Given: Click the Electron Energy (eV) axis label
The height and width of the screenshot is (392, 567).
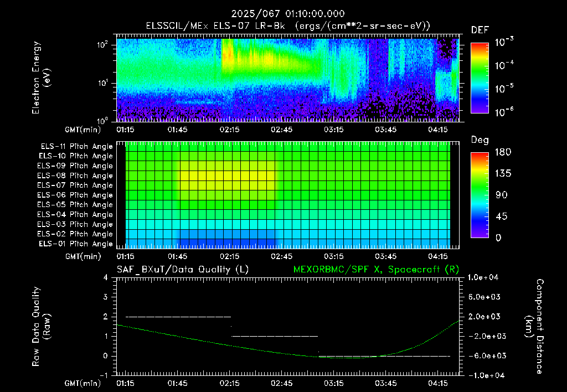Looking at the screenshot, I should [x=41, y=78].
